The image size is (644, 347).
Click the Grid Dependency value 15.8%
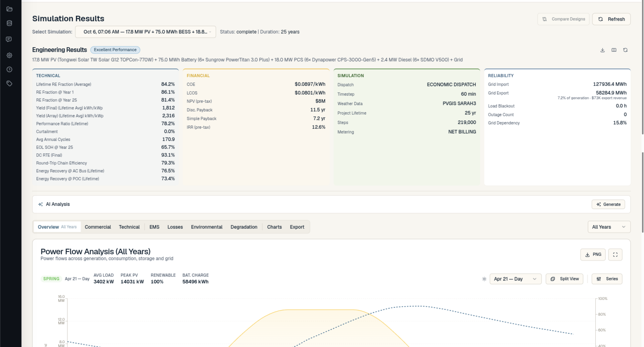point(620,123)
